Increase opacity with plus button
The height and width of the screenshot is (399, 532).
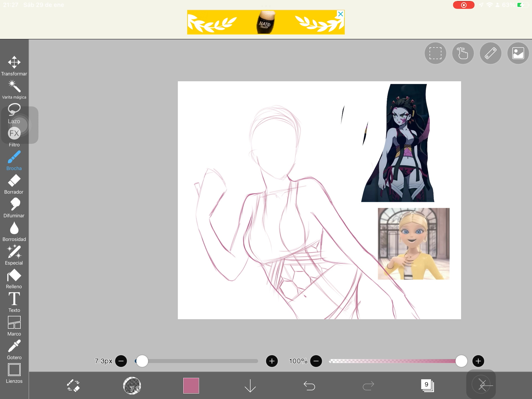[478, 361]
